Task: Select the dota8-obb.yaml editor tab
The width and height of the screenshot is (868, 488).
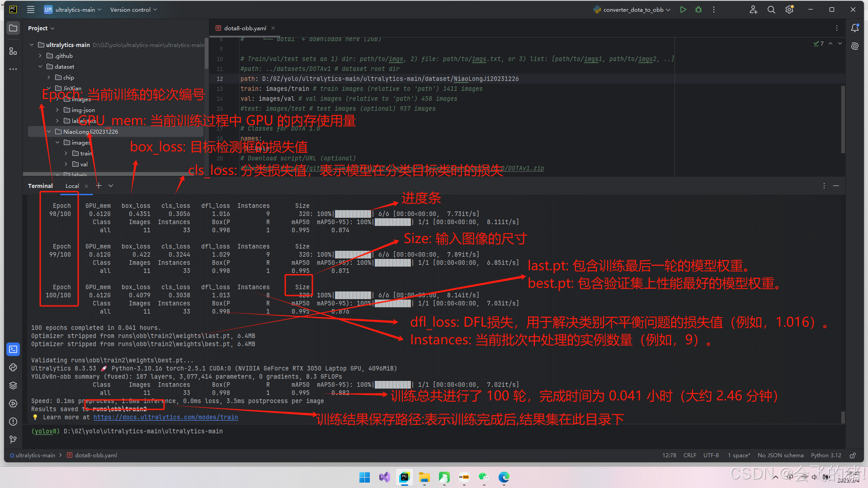Action: 245,28
